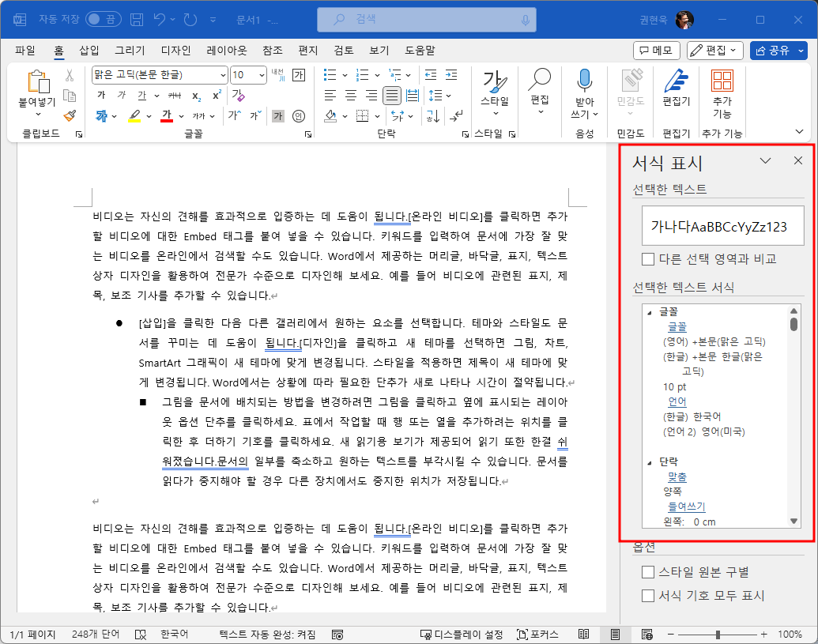
Task: Click the Copy icon under the scissors
Action: pos(70,96)
